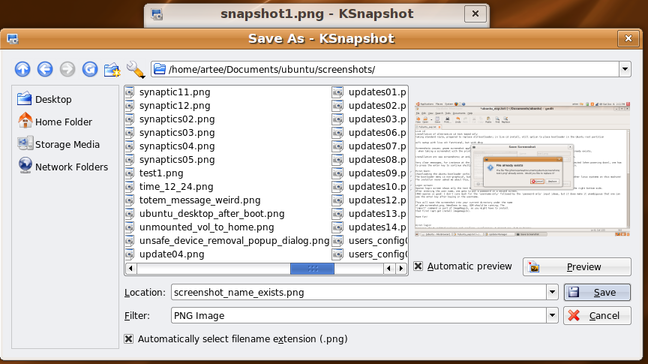The width and height of the screenshot is (648, 364).
Task: Open the Filter type dropdown arrow
Action: click(552, 316)
